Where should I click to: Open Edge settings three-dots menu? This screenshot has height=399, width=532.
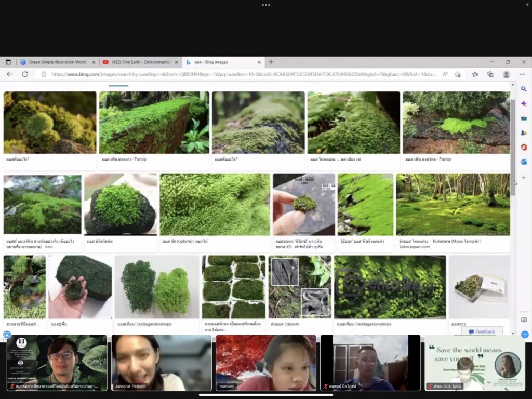[x=522, y=74]
